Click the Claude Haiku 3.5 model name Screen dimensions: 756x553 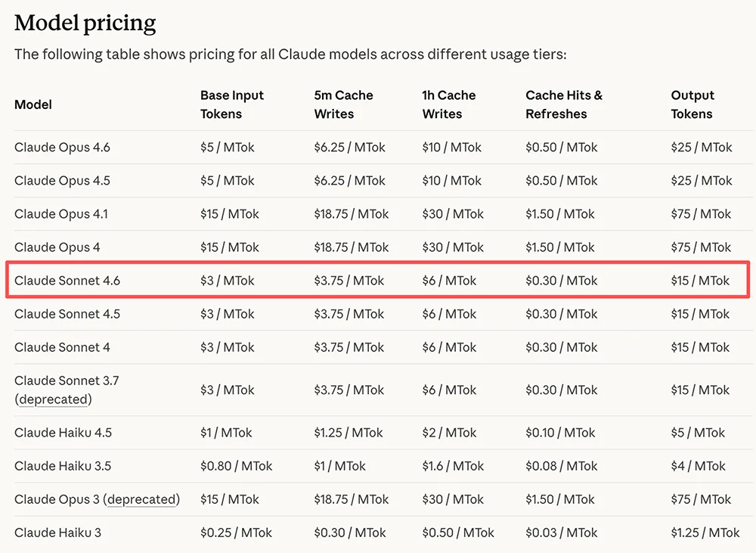(63, 466)
